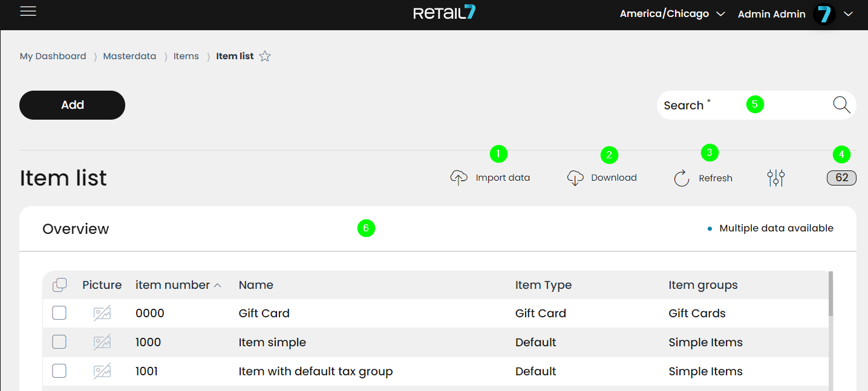
Task: Go to My Dashboard breadcrumb
Action: tap(53, 56)
